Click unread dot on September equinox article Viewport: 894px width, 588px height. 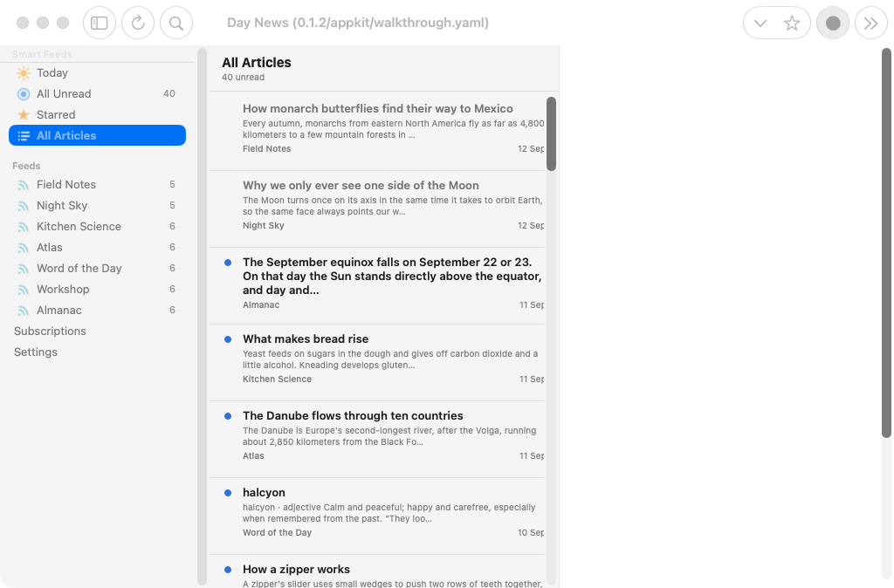pyautogui.click(x=228, y=263)
